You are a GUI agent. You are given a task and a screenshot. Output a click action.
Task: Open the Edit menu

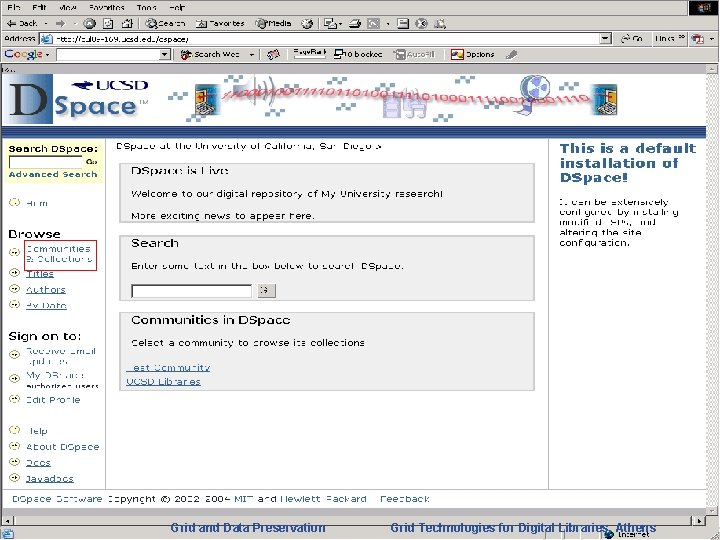tap(39, 7)
